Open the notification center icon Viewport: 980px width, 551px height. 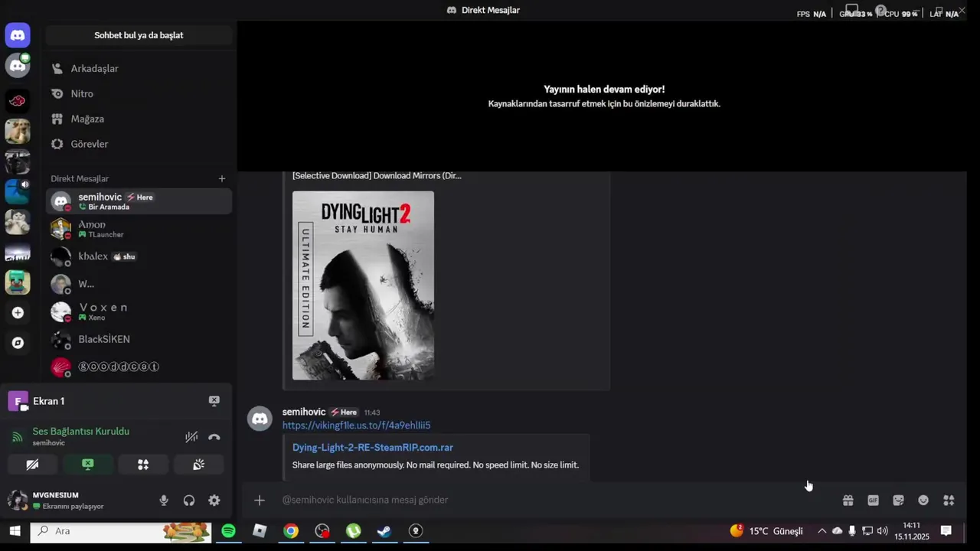[946, 531]
